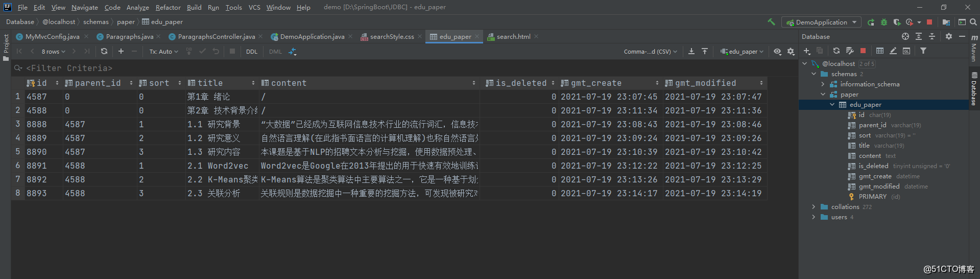Open the Project tool window sidebar
980x279 pixels.
6,47
